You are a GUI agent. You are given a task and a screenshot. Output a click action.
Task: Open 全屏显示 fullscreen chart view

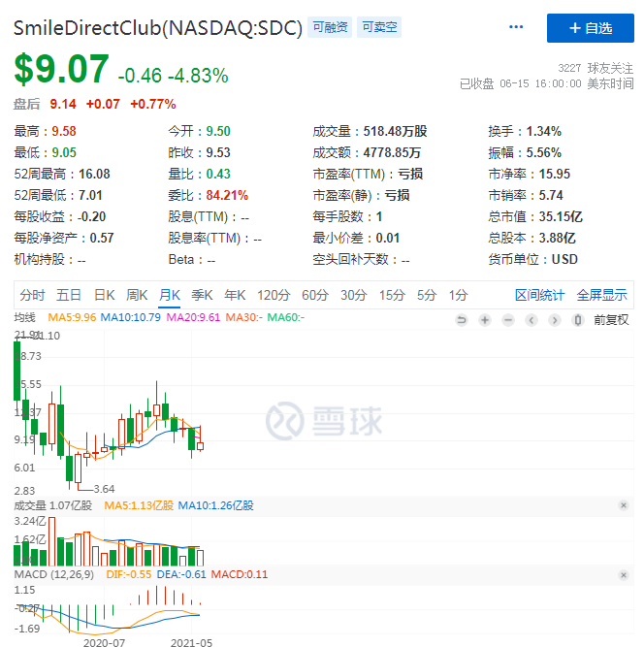click(601, 295)
